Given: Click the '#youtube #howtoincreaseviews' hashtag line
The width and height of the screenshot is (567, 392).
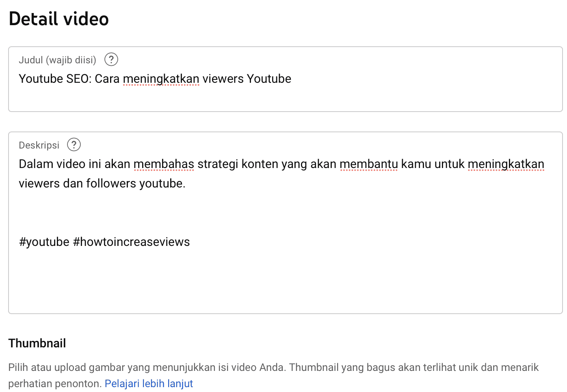Looking at the screenshot, I should (x=104, y=242).
